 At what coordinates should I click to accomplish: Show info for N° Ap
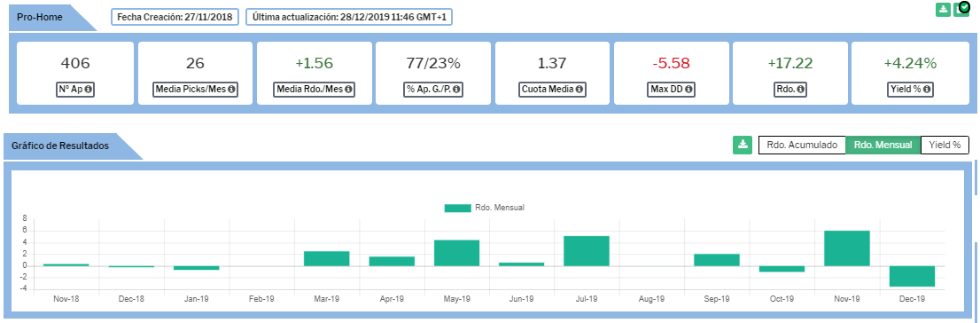coord(88,90)
